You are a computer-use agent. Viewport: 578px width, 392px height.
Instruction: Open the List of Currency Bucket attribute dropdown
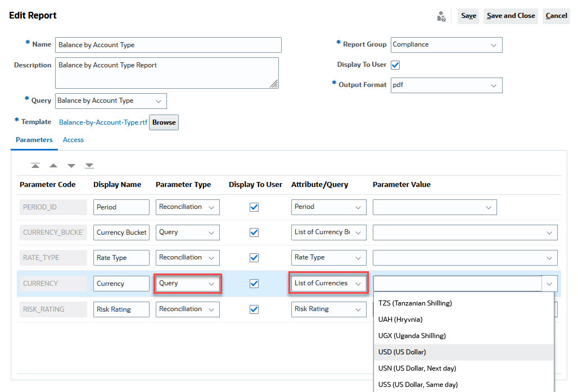pyautogui.click(x=329, y=233)
